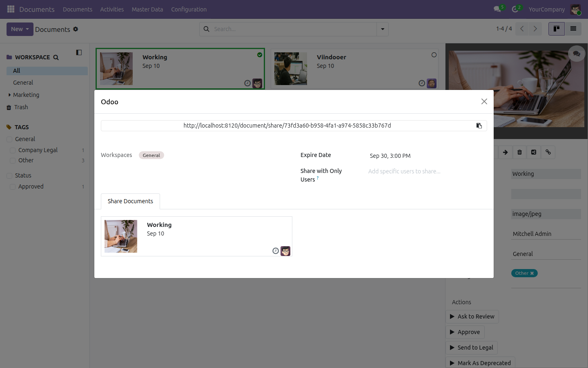
Task: Open the New button dropdown
Action: pos(20,29)
